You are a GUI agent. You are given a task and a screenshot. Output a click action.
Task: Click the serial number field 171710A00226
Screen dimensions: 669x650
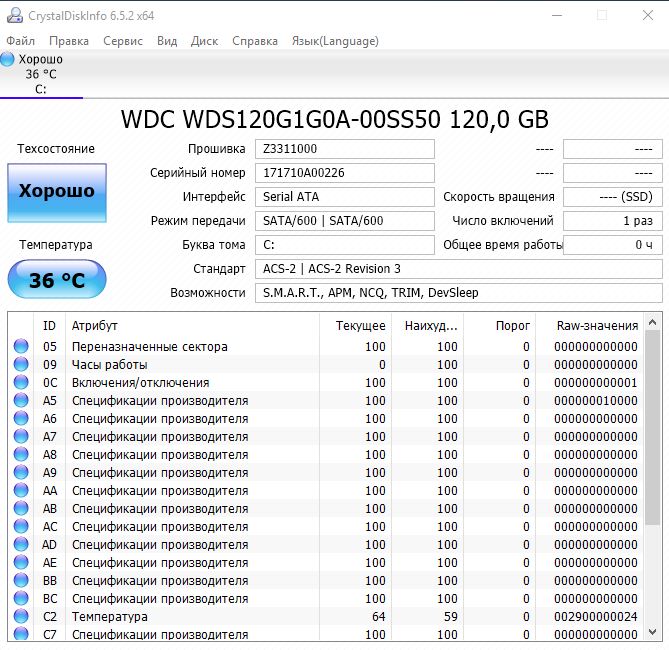[x=345, y=173]
